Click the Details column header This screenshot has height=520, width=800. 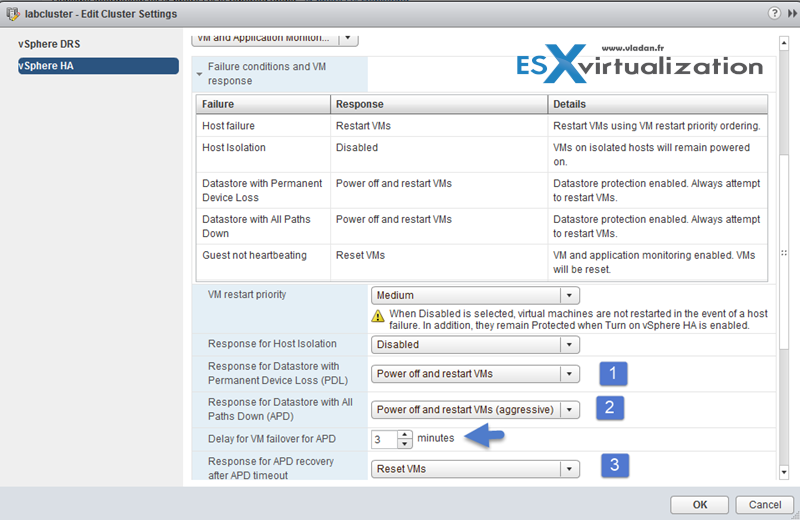[x=658, y=104]
